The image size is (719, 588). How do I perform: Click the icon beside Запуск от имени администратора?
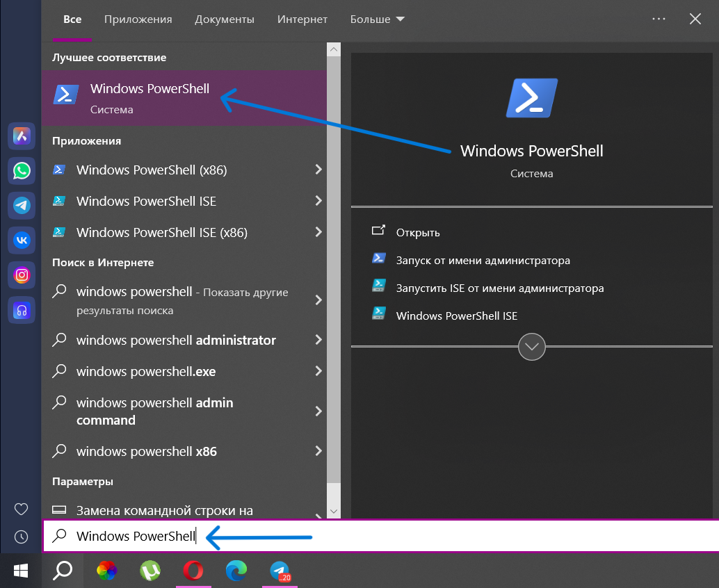pyautogui.click(x=378, y=259)
